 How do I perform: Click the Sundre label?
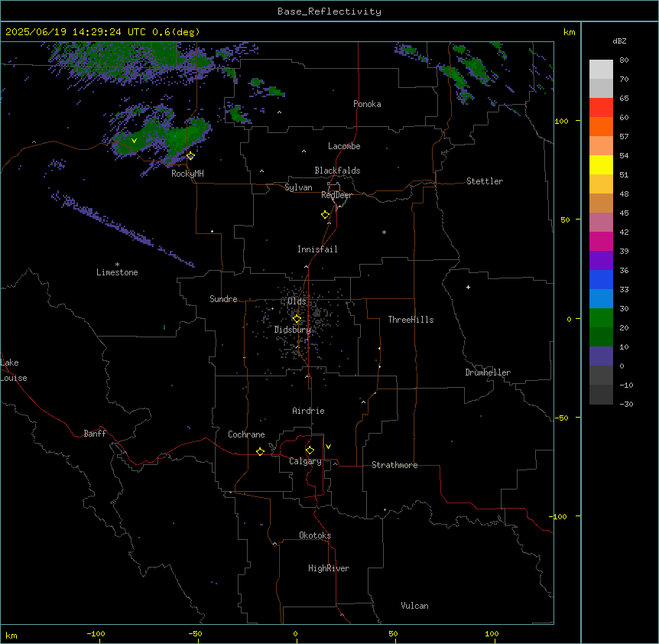(x=223, y=299)
